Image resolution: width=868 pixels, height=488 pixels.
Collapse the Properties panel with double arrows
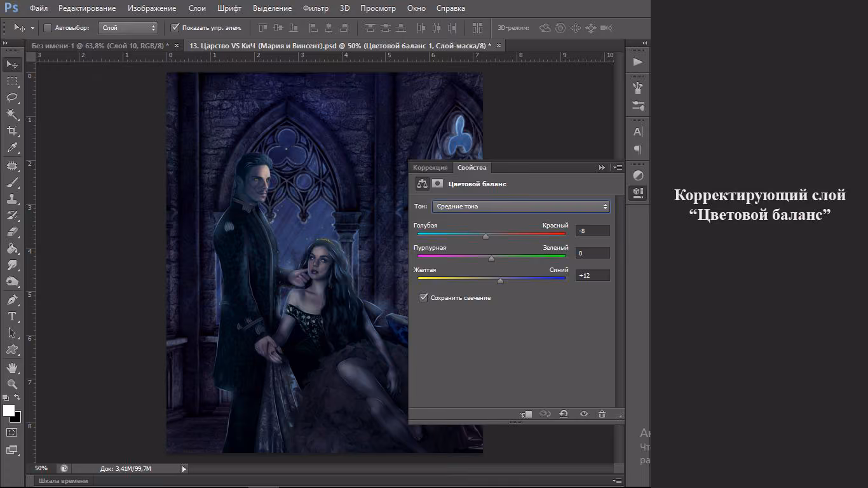[602, 168]
